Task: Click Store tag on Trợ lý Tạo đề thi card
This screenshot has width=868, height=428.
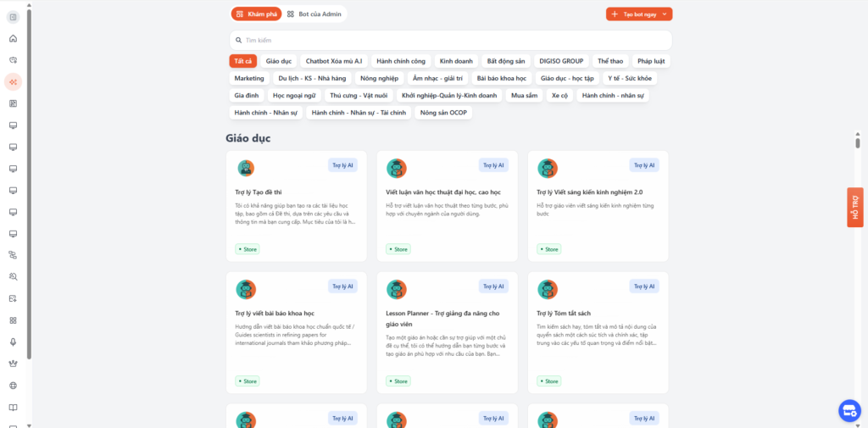Action: pos(248,249)
